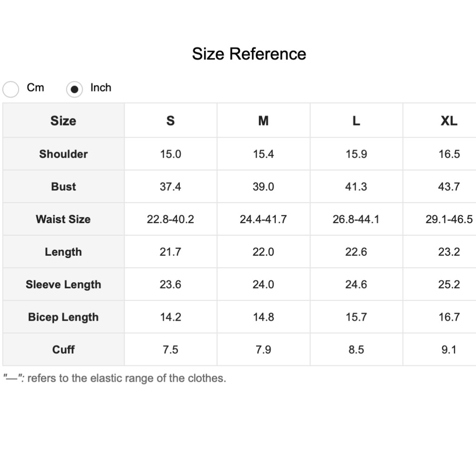Select the Cm radio button
The height and width of the screenshot is (476, 476).
pyautogui.click(x=10, y=89)
